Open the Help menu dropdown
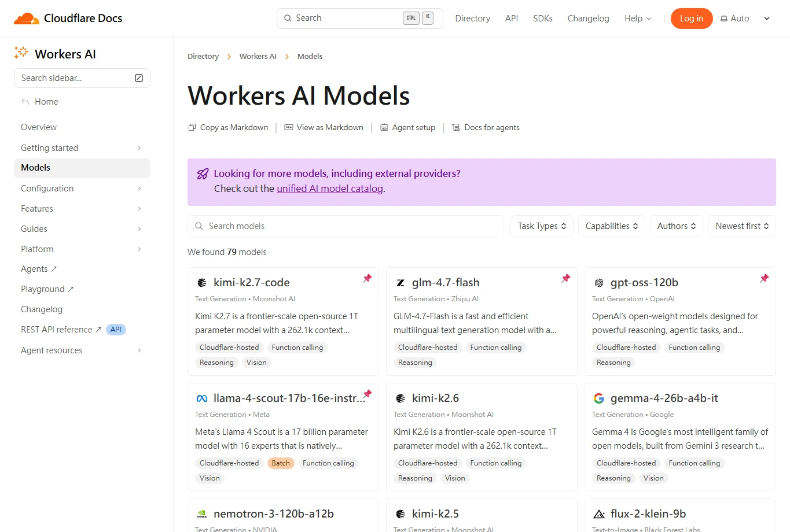 point(638,19)
